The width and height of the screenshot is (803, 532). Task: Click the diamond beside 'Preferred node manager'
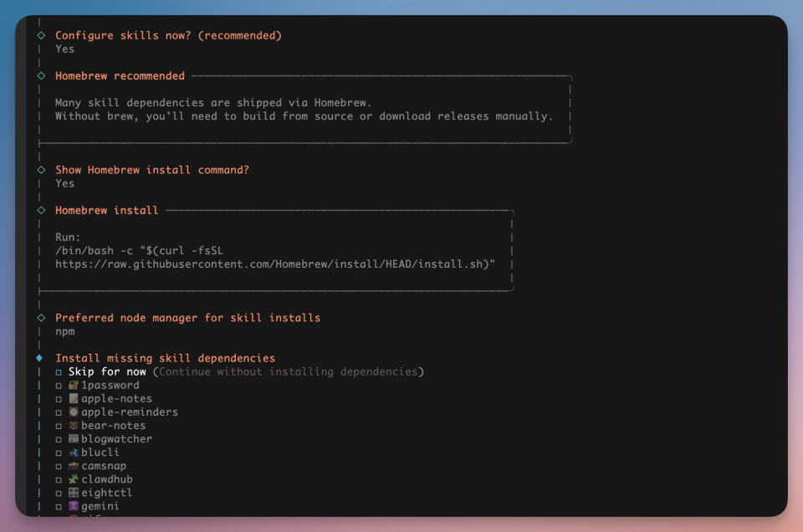coord(41,318)
